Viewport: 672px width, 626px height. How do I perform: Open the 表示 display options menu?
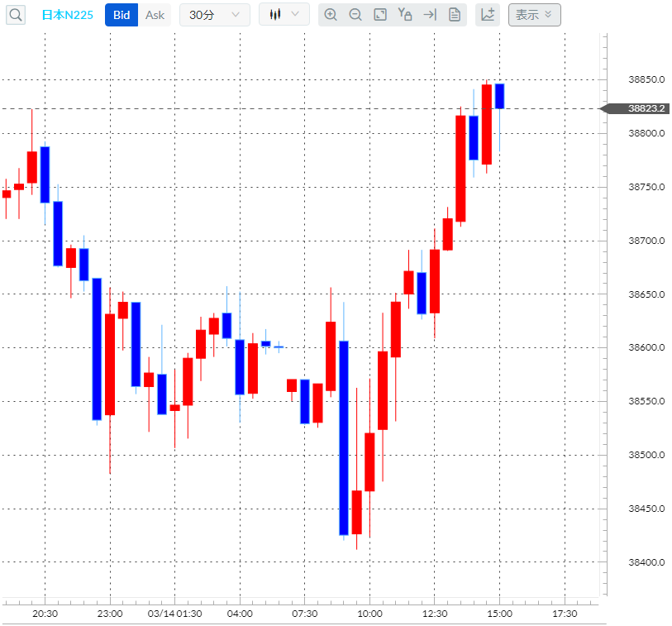pos(534,15)
